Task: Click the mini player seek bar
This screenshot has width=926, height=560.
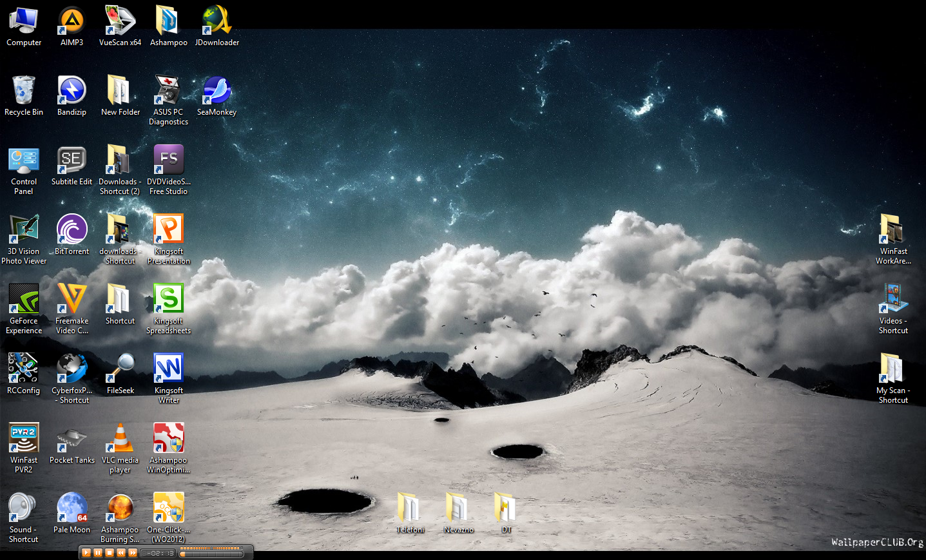Action: [212, 554]
